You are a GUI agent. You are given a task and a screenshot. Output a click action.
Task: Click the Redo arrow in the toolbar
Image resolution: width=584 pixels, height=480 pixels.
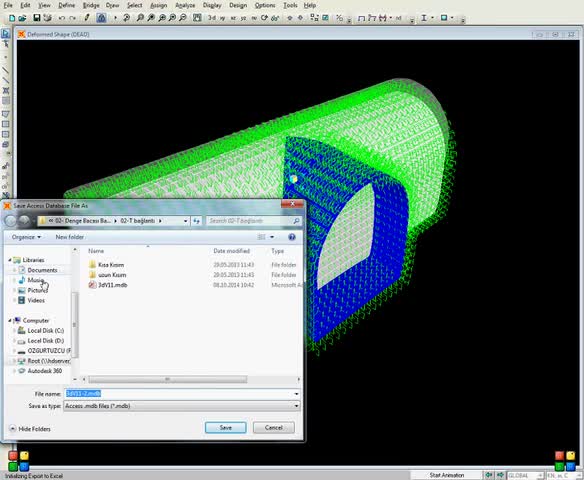click(72, 18)
